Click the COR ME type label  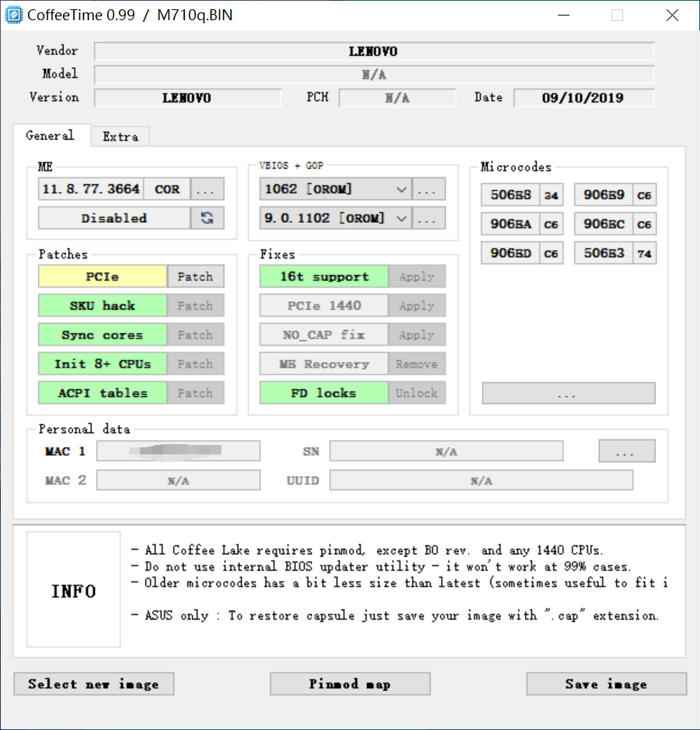click(x=167, y=189)
